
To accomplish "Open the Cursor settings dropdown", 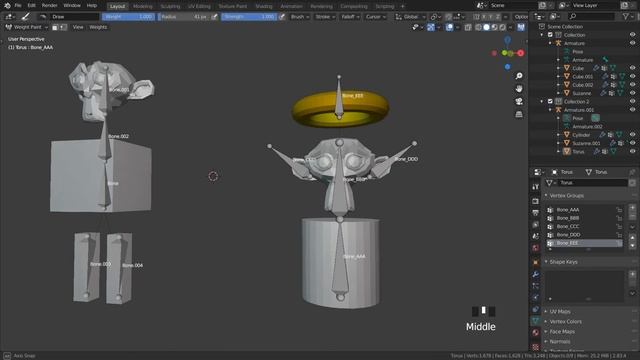I will tap(376, 17).
